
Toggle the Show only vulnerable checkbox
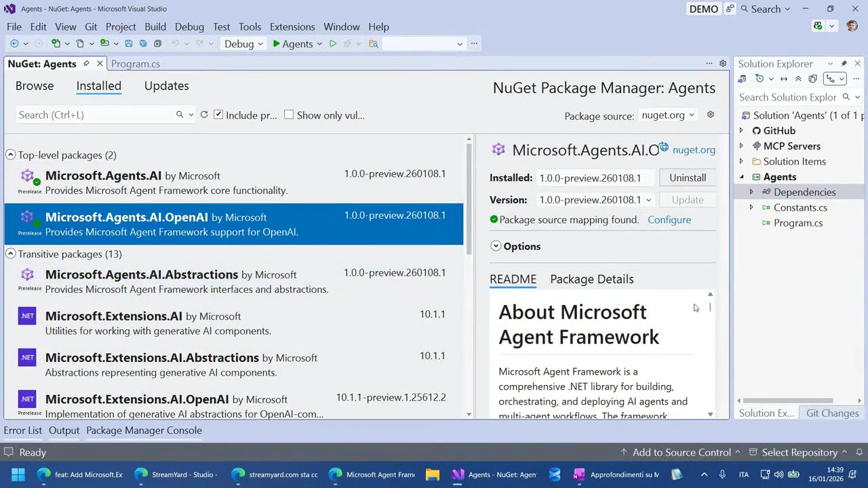tap(289, 115)
